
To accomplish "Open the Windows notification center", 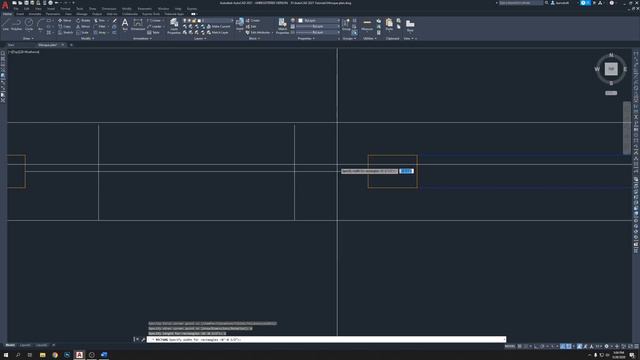I will point(631,355).
